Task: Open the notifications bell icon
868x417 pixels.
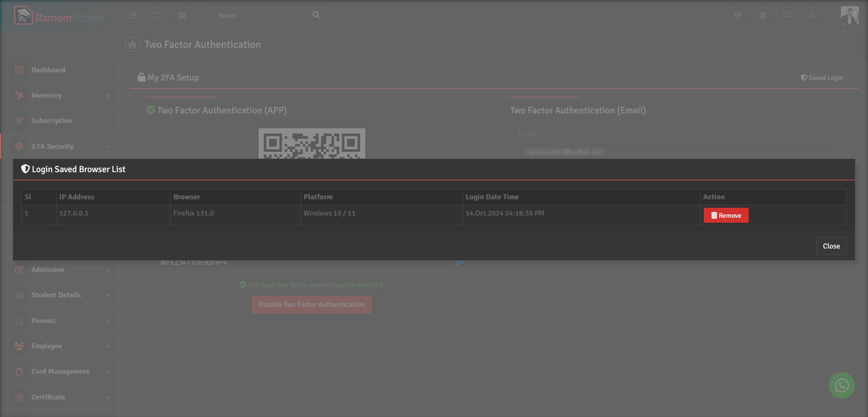Action: pos(811,15)
